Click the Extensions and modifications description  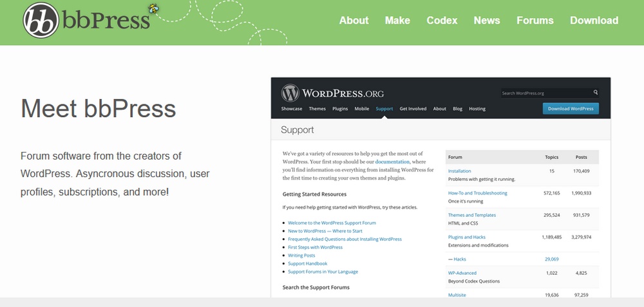point(478,245)
